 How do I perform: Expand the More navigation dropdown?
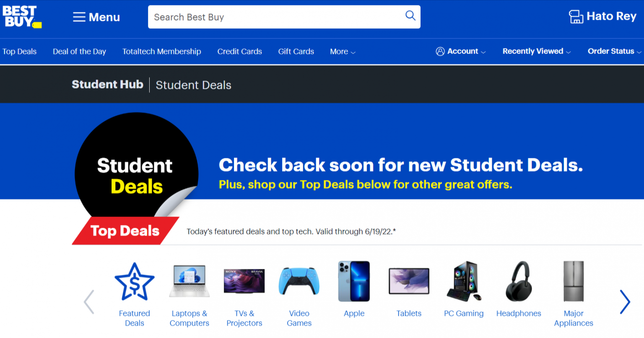[342, 51]
